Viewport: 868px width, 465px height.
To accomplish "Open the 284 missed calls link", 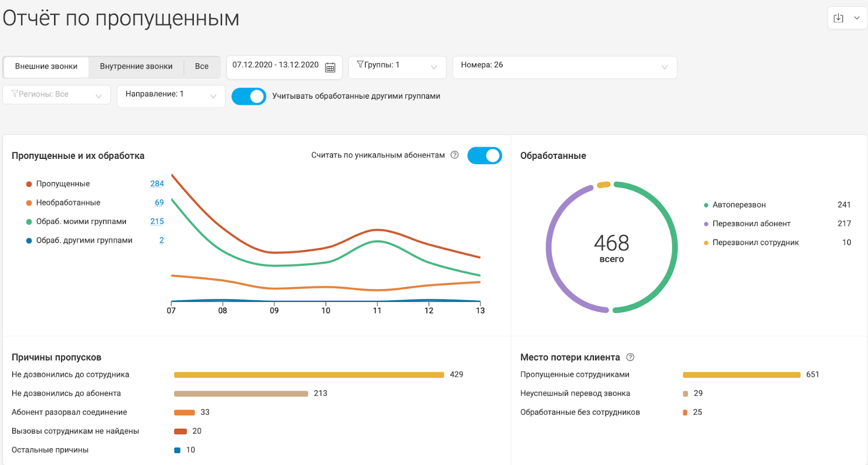I will [157, 184].
